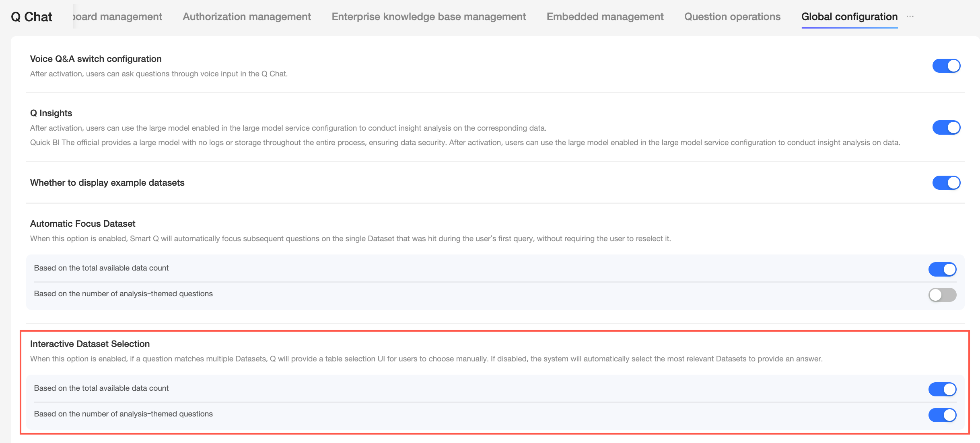Open the more tabs ellipsis menu

[910, 16]
